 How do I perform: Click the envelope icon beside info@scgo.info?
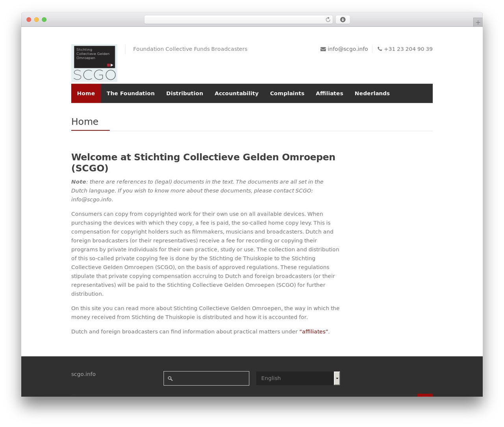[x=323, y=49]
